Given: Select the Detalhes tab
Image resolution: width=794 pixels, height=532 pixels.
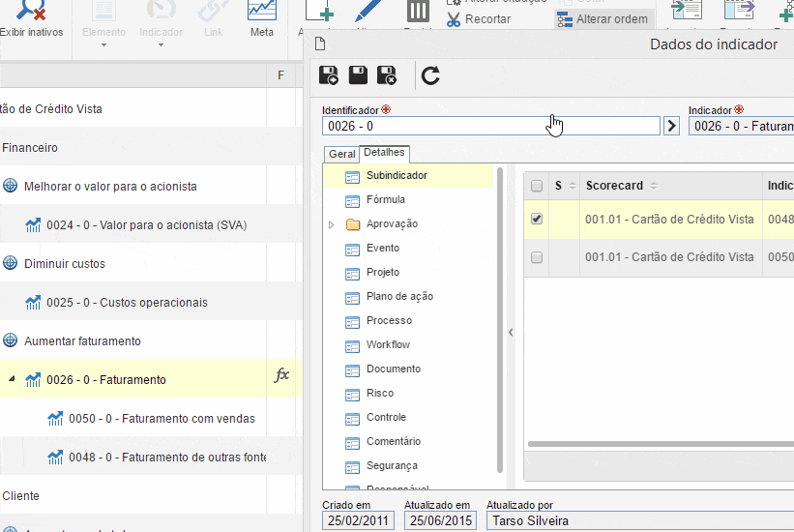Looking at the screenshot, I should [384, 153].
